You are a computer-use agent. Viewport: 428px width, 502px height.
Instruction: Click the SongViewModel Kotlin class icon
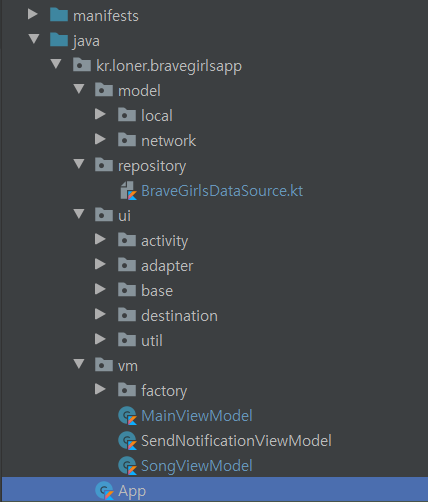[x=128, y=466]
